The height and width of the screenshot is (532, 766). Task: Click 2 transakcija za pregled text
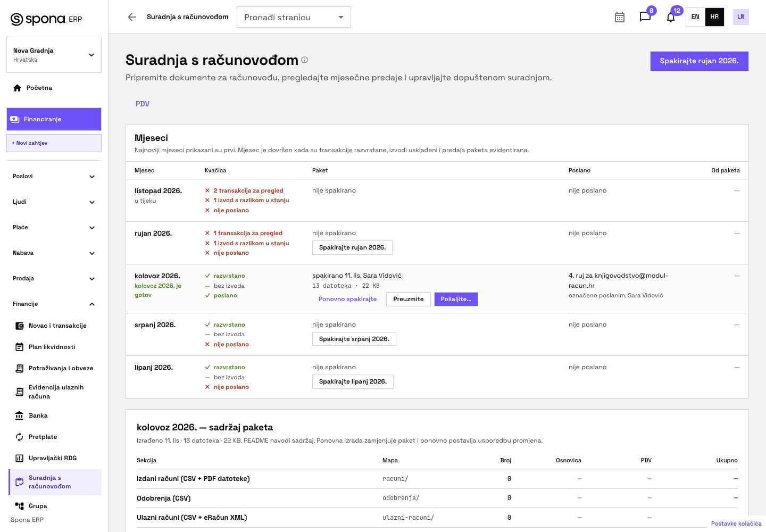point(248,190)
